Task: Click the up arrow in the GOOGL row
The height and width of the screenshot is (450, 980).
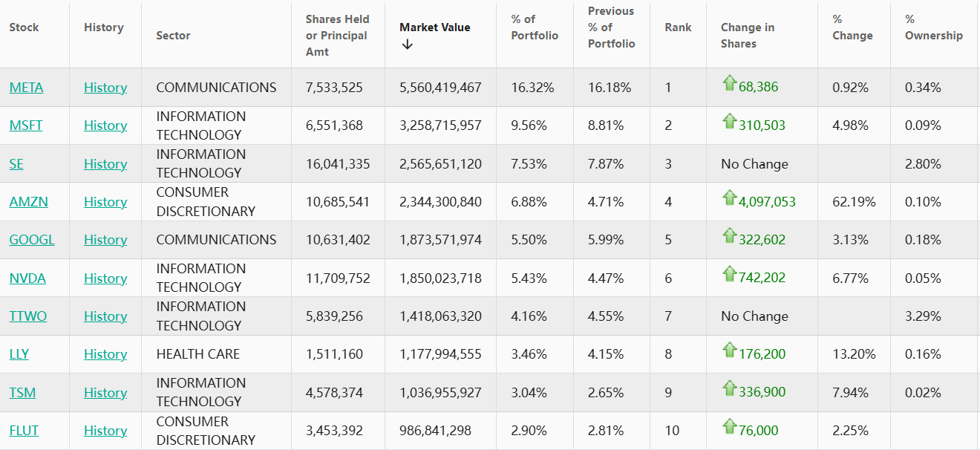Action: [729, 235]
